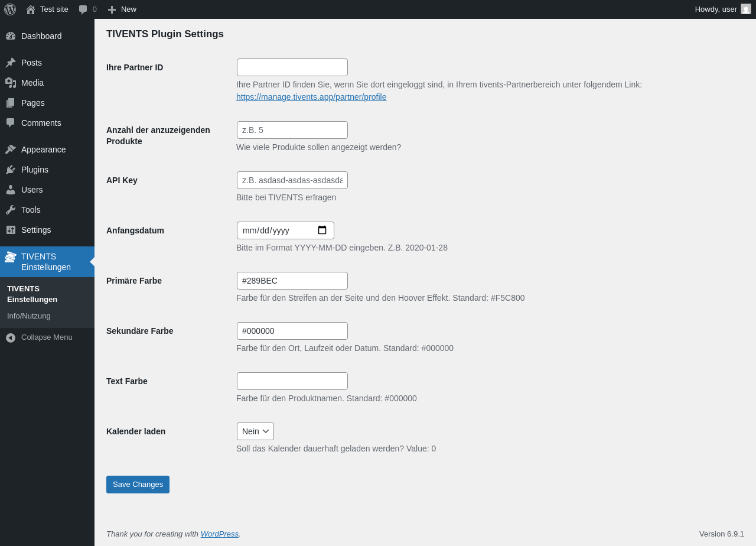This screenshot has height=546, width=756.
Task: Click the New admin bar label
Action: [x=129, y=9]
